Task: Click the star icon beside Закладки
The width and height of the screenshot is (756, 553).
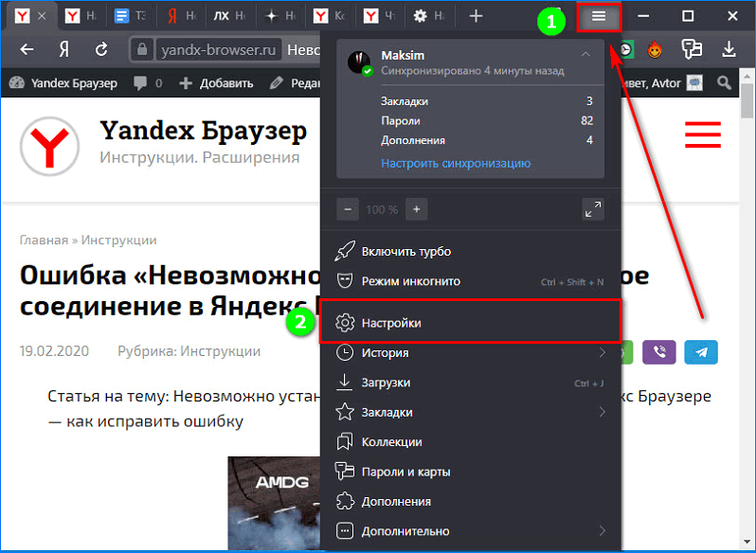Action: click(344, 412)
